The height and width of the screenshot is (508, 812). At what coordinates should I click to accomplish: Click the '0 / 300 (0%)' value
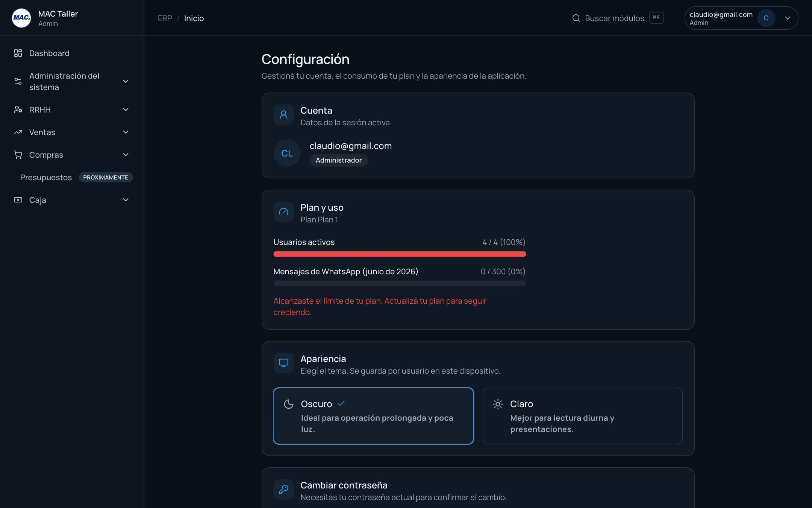(503, 271)
